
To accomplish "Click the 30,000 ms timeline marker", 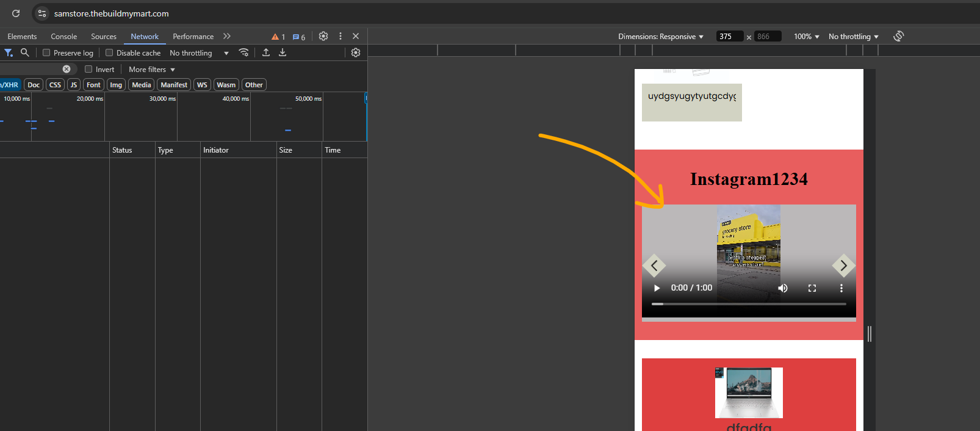I will (162, 98).
